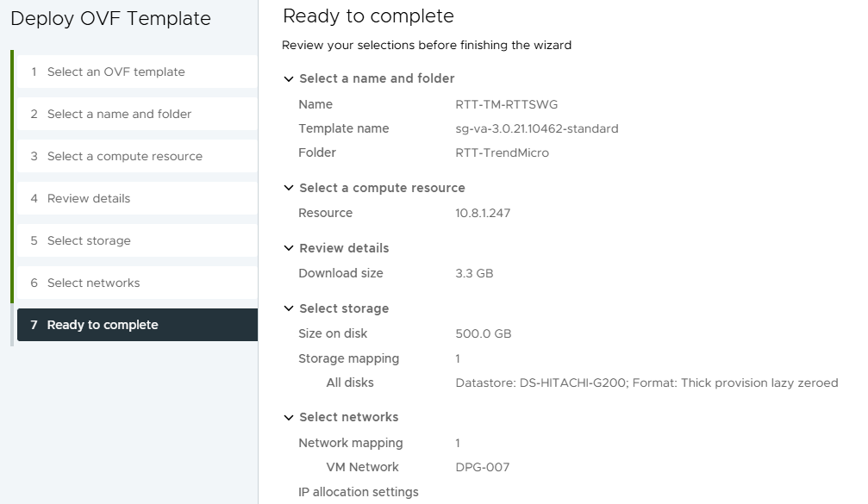Collapse the 'Select a name and folder' section chevron

tap(289, 78)
